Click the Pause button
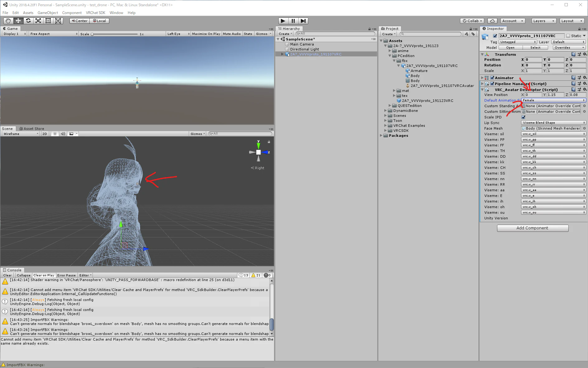 293,21
